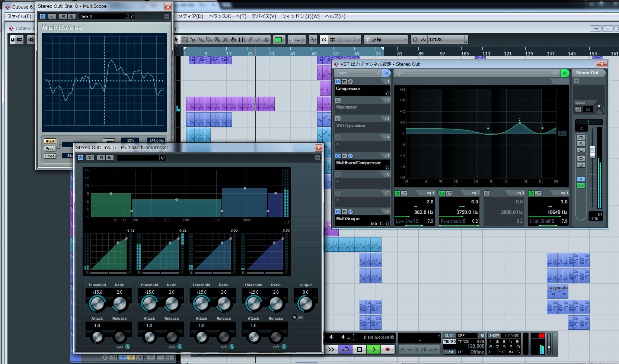Toggle Compressor insert power button

(338, 81)
